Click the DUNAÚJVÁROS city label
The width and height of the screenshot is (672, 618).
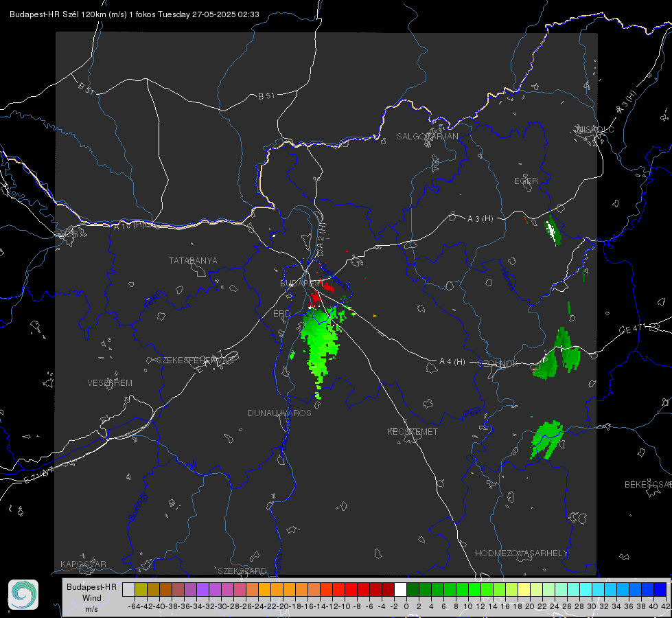pyautogui.click(x=279, y=413)
